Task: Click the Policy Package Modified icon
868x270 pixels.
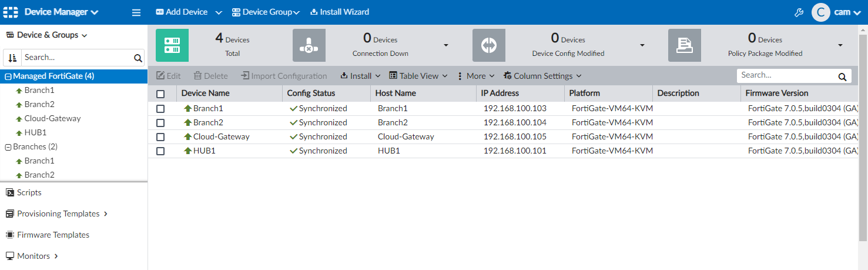Action: tap(685, 45)
